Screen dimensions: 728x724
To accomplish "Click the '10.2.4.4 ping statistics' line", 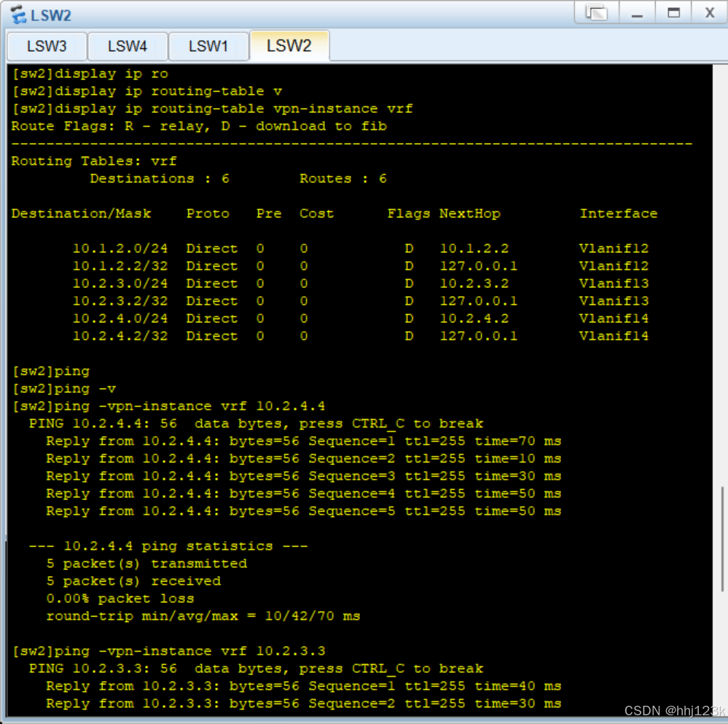I will [x=168, y=546].
